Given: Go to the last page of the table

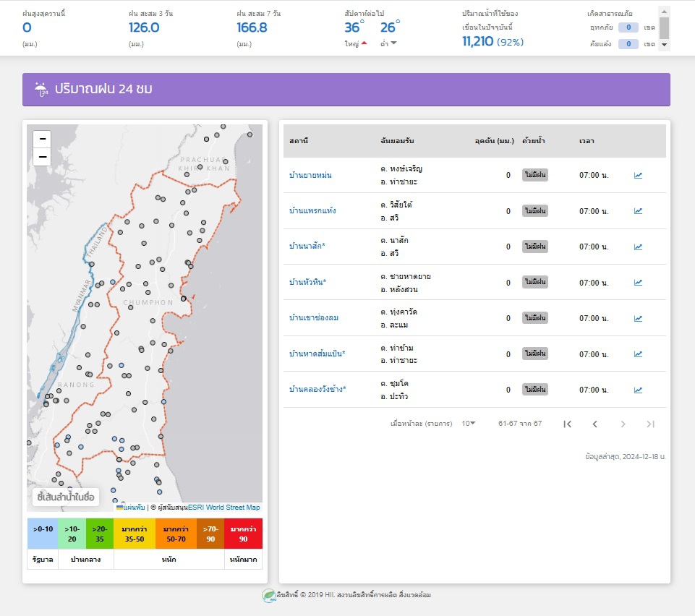Looking at the screenshot, I should click(x=650, y=424).
